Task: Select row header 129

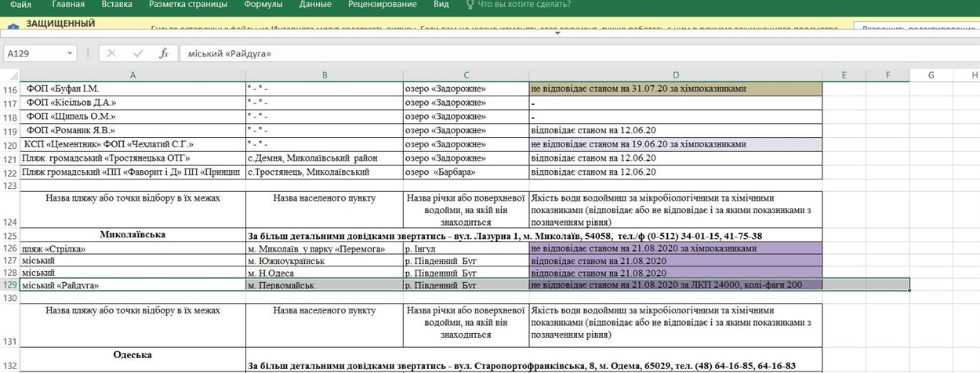Action: 10,284
